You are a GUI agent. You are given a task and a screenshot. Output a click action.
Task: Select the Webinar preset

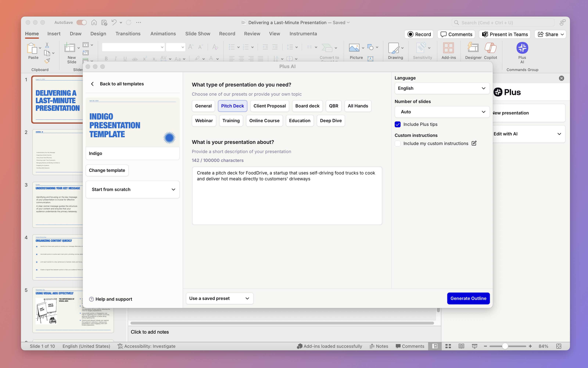click(204, 121)
